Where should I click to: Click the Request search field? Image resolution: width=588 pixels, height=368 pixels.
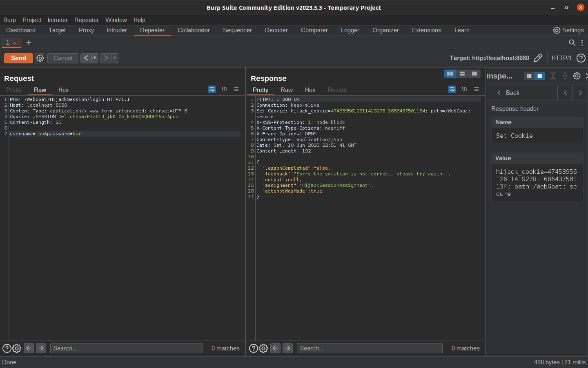point(126,348)
